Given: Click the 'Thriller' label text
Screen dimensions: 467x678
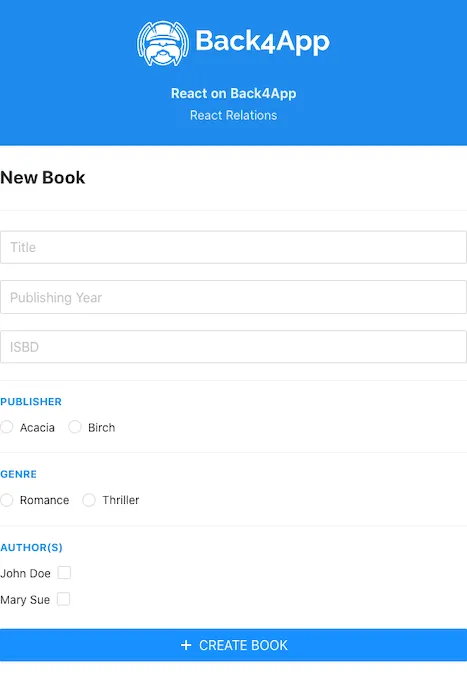Looking at the screenshot, I should click(x=121, y=500).
